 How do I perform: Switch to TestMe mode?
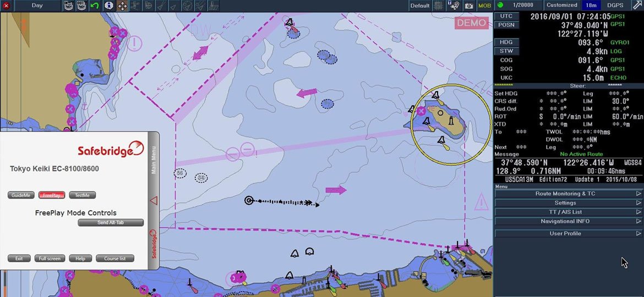tap(83, 195)
